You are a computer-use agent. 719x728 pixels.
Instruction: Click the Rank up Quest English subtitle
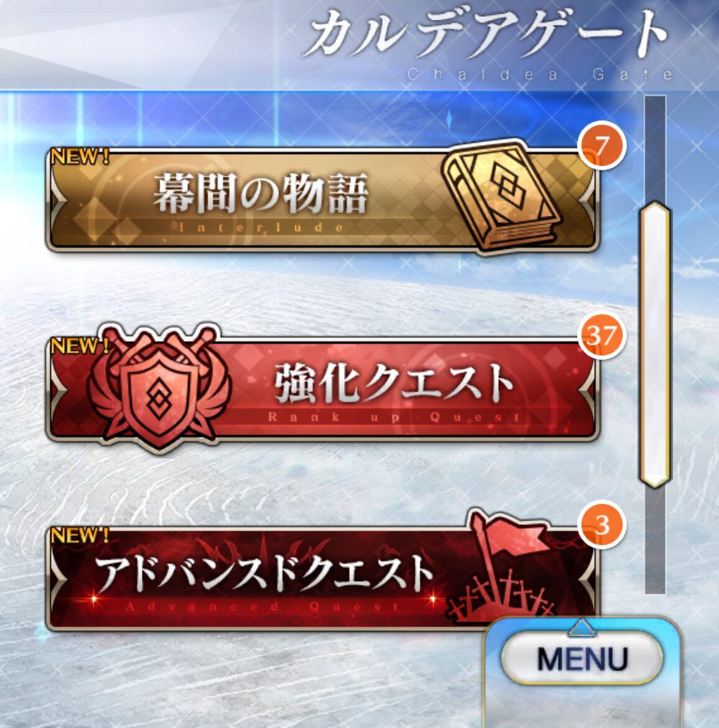(394, 416)
